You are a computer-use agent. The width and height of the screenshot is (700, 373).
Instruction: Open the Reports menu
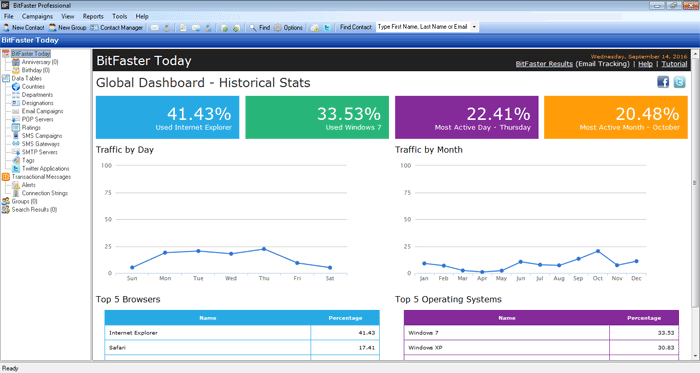93,17
